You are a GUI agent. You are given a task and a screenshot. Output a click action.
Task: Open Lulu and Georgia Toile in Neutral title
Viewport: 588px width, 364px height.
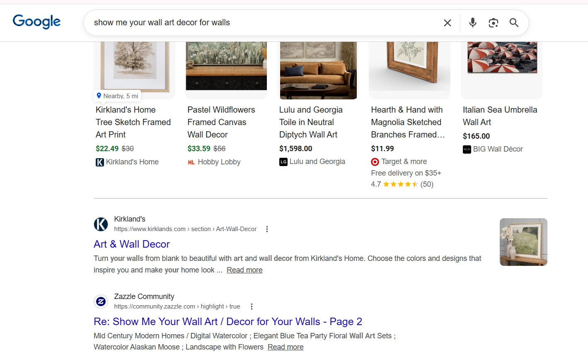click(311, 122)
